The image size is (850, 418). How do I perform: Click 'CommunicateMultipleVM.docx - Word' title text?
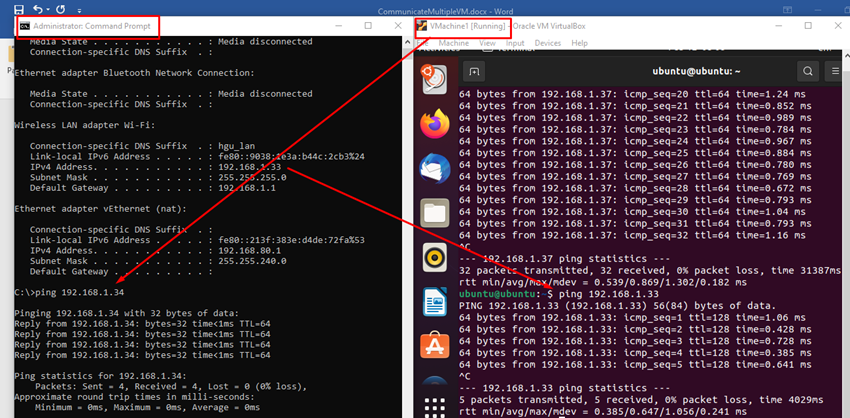coord(446,11)
